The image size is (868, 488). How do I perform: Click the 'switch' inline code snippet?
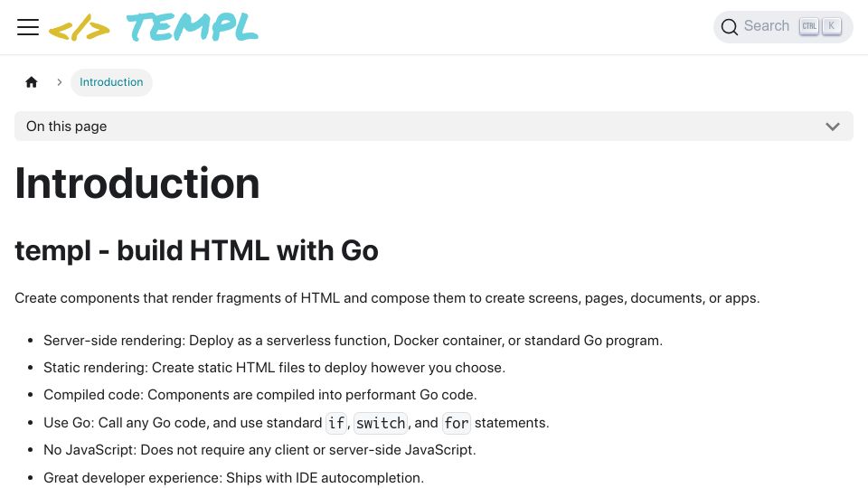pyautogui.click(x=381, y=423)
